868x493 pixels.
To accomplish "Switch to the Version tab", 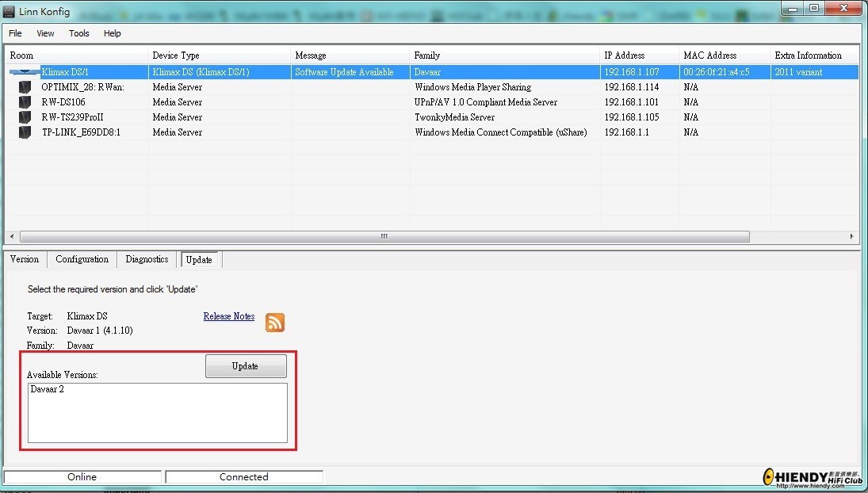I will (x=25, y=259).
